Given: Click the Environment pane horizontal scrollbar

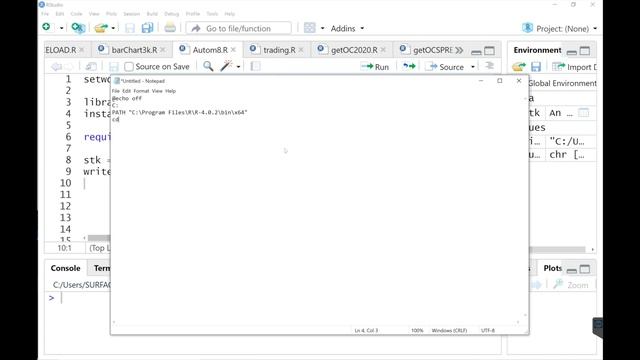Looking at the screenshot, I should coord(558,249).
